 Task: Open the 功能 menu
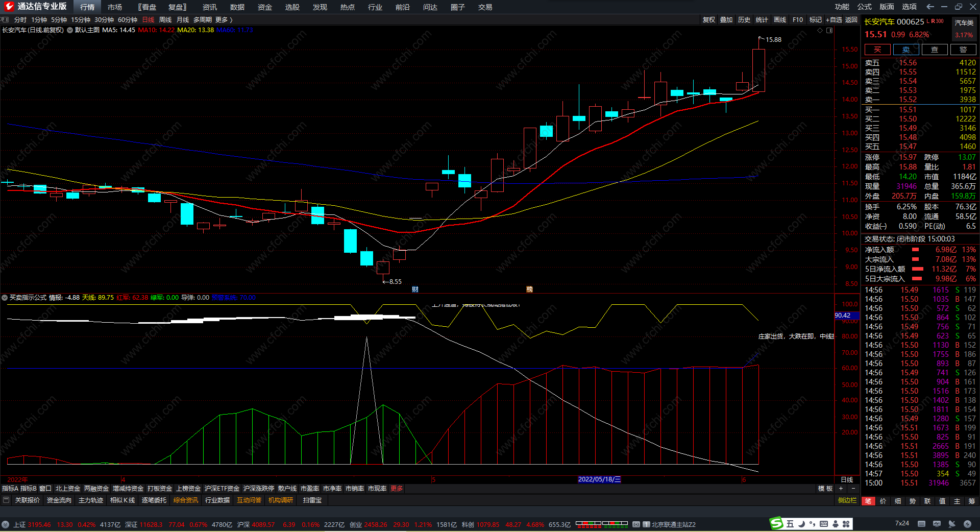click(842, 7)
